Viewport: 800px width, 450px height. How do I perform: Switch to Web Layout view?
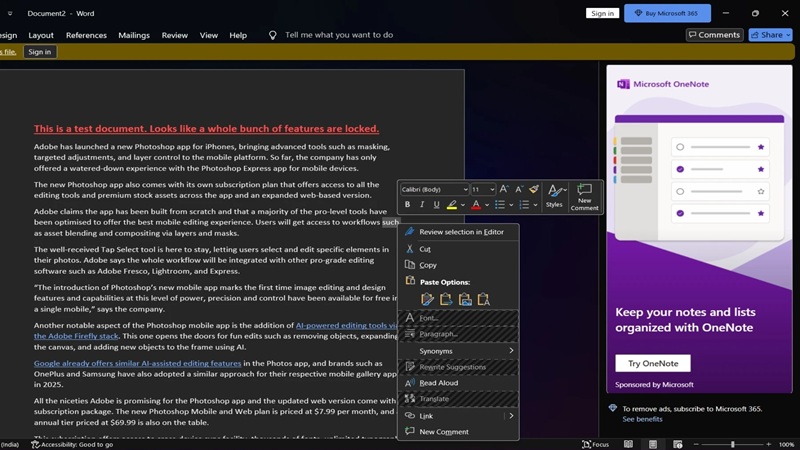point(677,444)
